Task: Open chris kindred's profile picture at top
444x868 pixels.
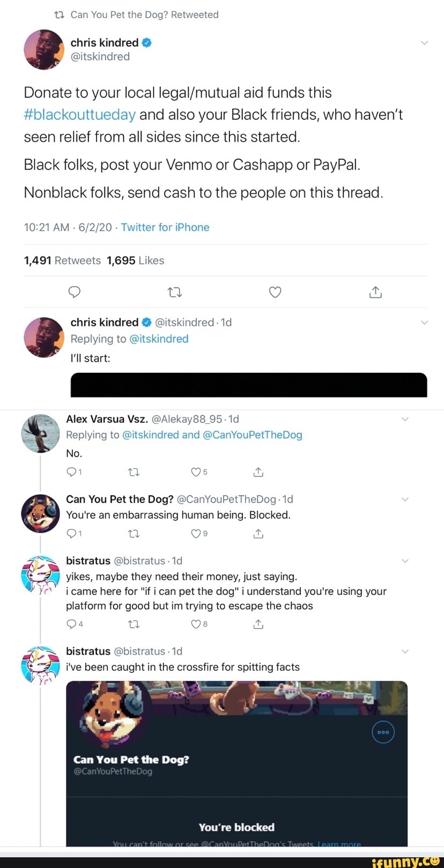Action: click(x=44, y=49)
